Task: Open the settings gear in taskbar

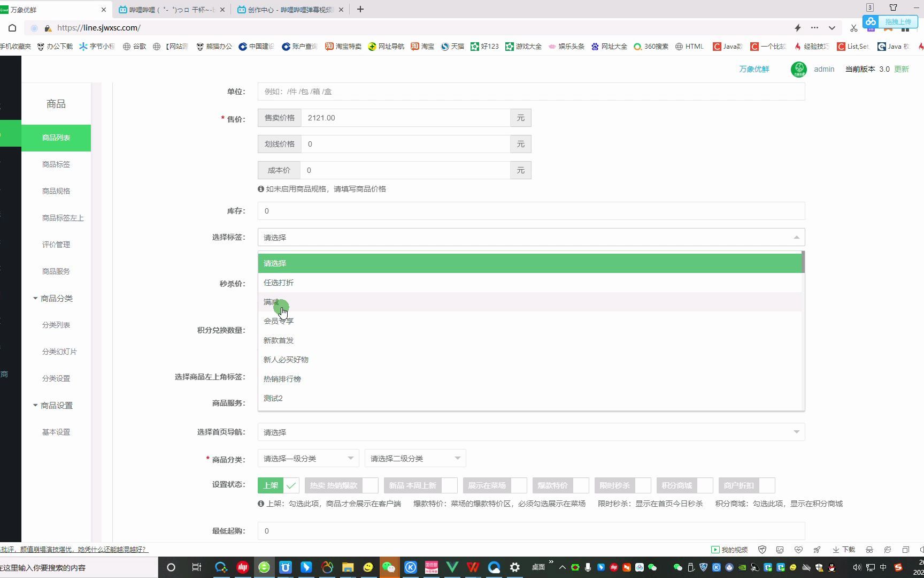Action: tap(514, 567)
